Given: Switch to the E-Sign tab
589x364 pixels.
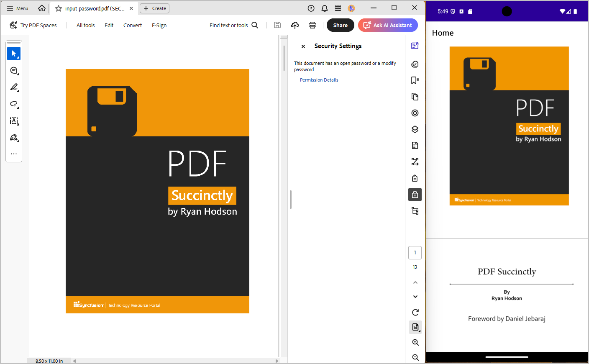Looking at the screenshot, I should tap(159, 25).
